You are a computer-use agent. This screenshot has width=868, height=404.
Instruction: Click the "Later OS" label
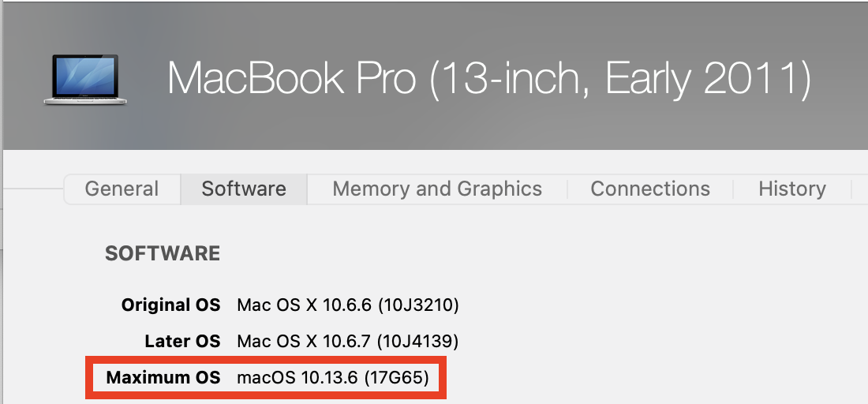[182, 342]
